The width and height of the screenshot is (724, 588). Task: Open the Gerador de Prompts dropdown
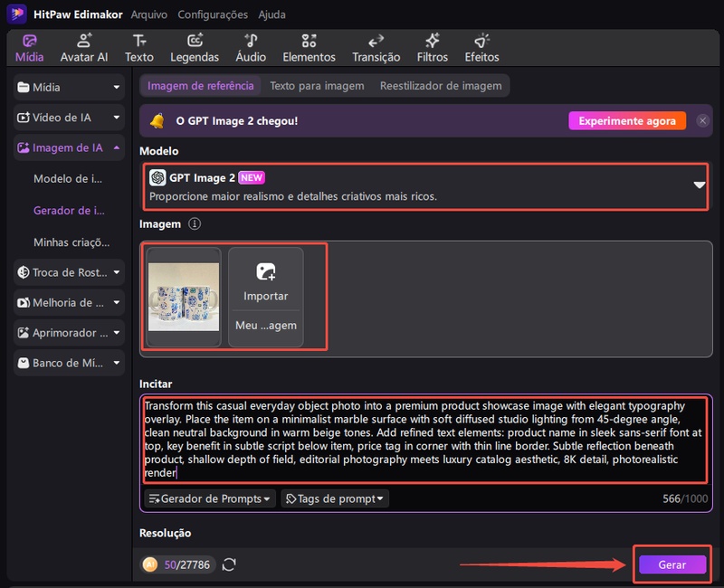coord(210,499)
